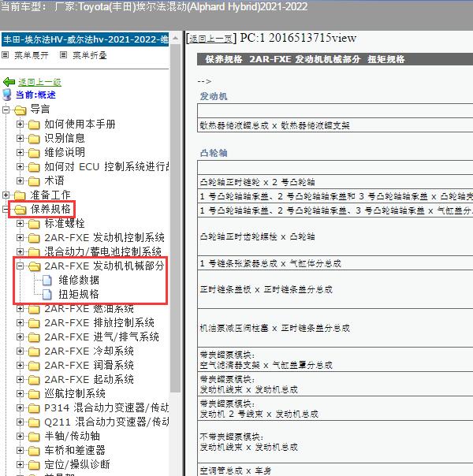Click the 发动机 2 号线束 x 发动机总成 row

(x=335, y=408)
